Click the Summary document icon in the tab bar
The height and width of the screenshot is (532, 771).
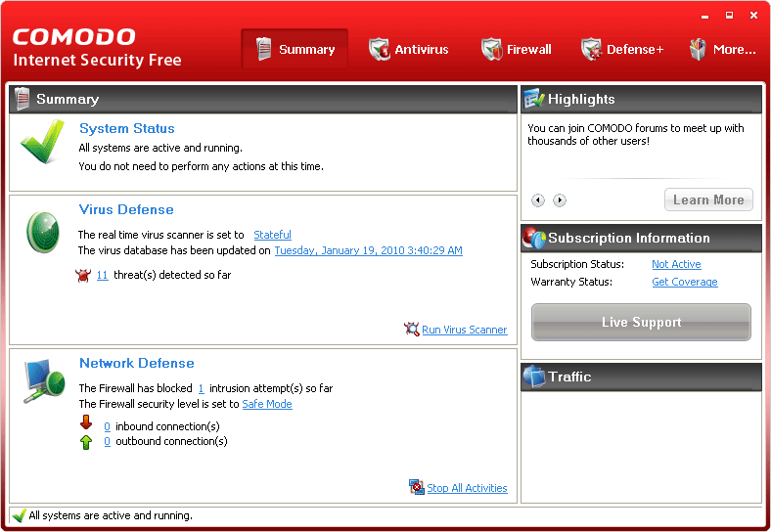[264, 49]
